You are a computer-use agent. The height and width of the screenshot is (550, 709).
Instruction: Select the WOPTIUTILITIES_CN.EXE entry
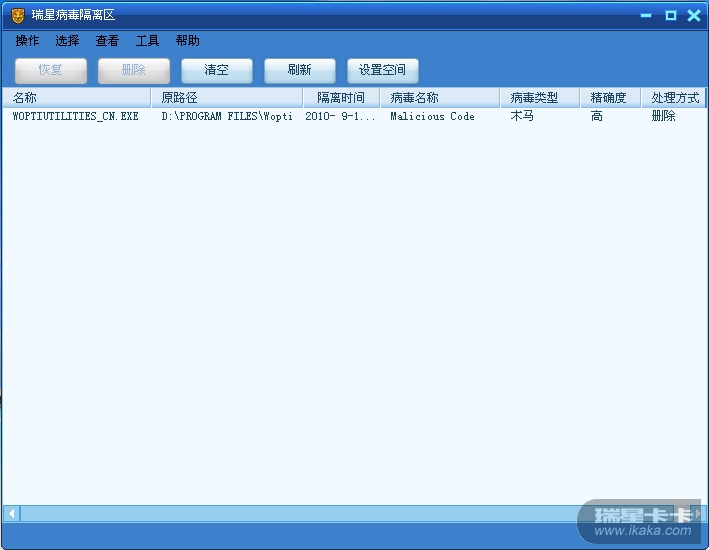tap(76, 116)
